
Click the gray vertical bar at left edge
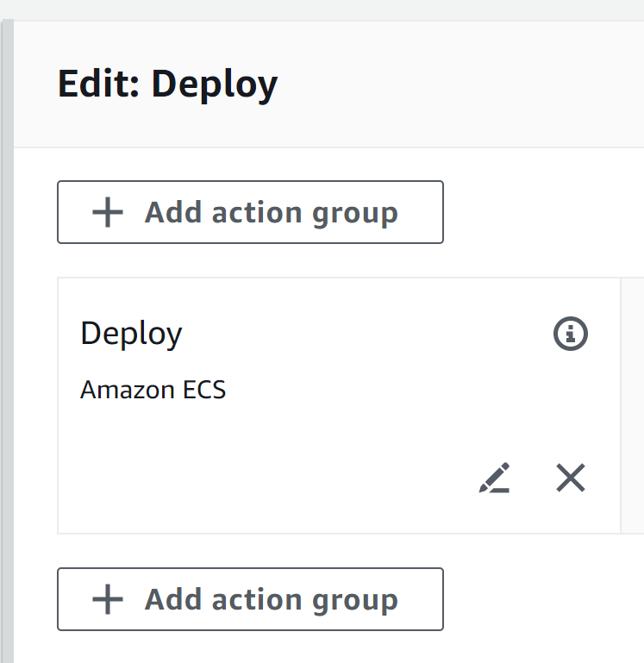[x=7, y=341]
